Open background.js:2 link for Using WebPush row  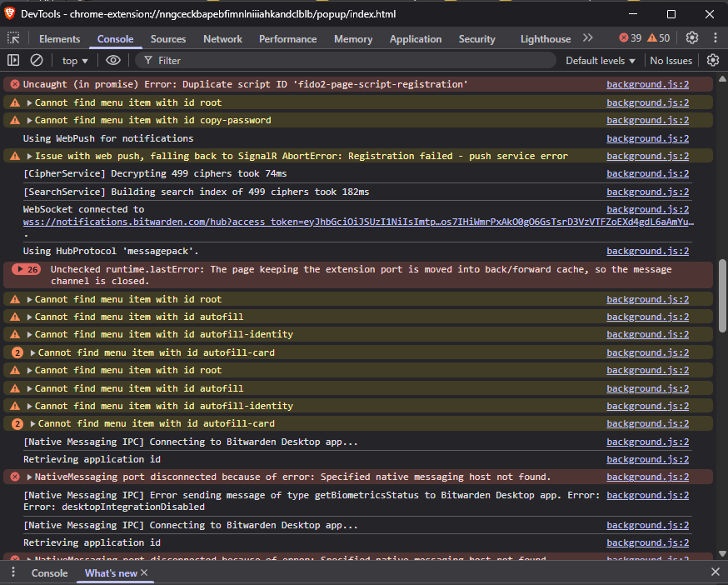pos(648,138)
